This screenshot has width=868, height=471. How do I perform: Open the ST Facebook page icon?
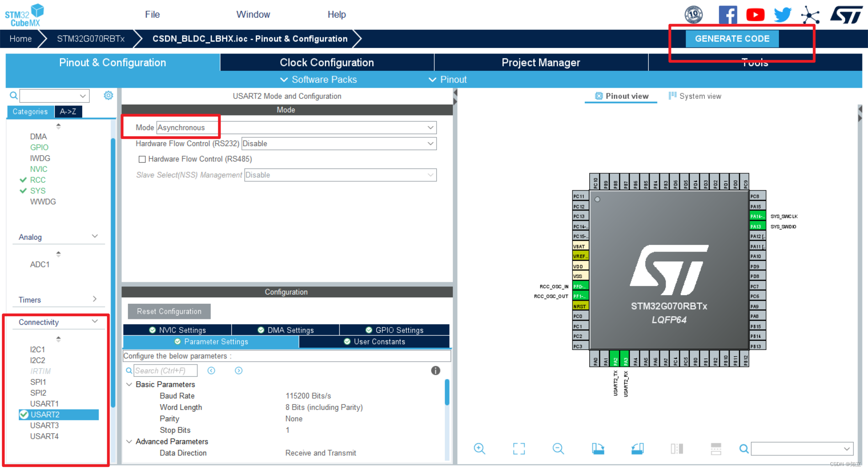pos(728,15)
